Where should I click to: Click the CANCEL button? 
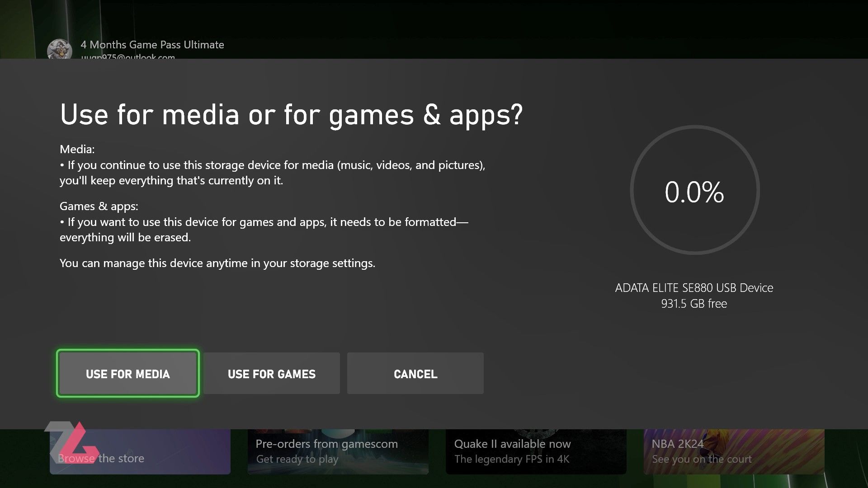(415, 374)
